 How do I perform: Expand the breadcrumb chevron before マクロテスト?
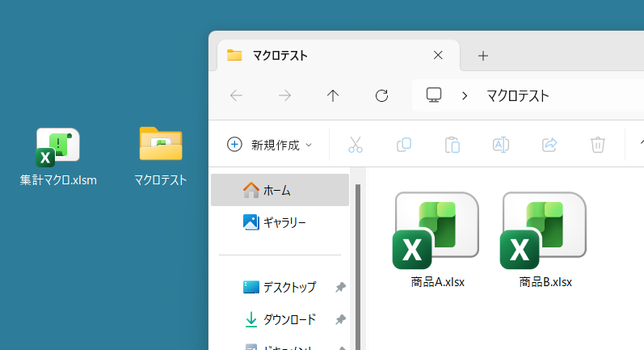(465, 95)
